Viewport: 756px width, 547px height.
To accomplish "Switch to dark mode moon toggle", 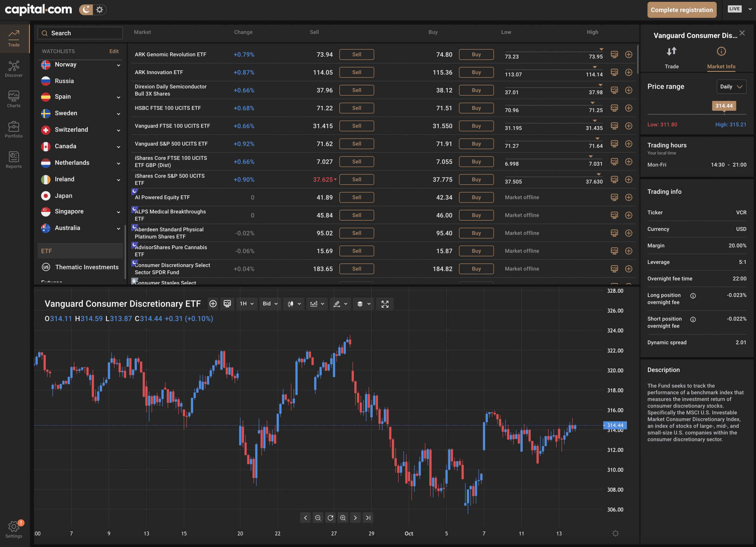I will pyautogui.click(x=86, y=10).
